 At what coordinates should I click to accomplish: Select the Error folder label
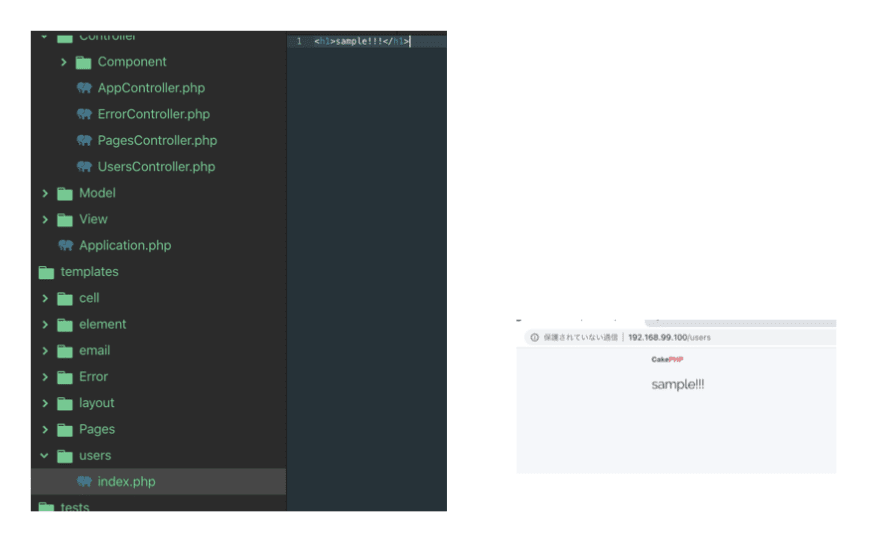[x=93, y=377]
